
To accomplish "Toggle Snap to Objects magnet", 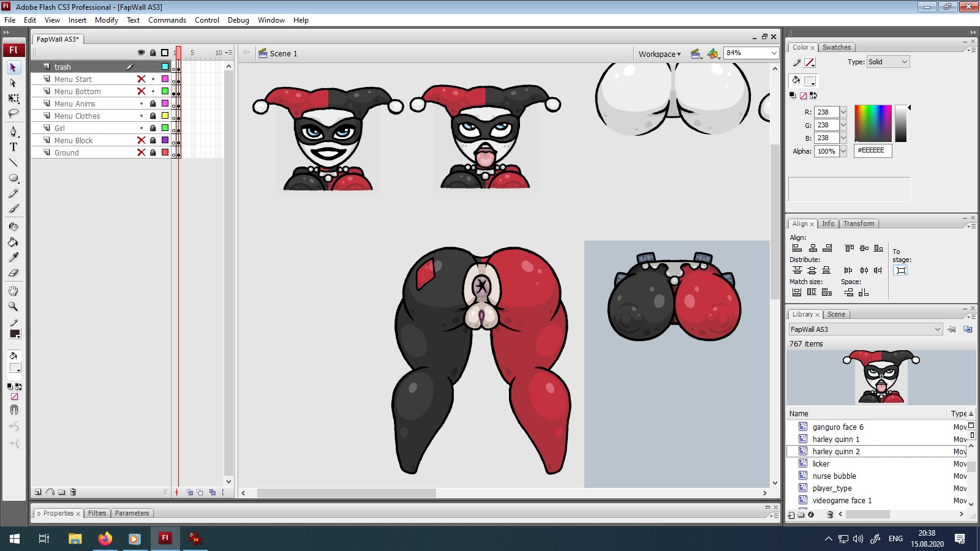I will point(14,410).
